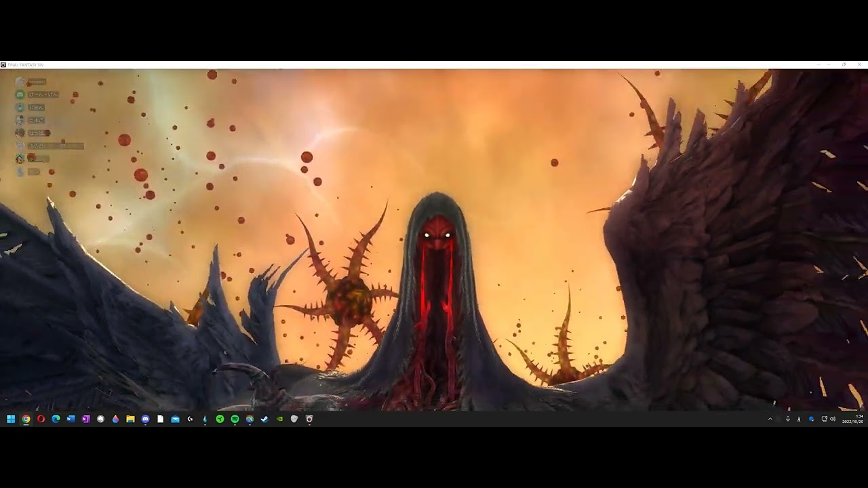
Task: Click the microphone icon in system tray
Action: point(787,419)
